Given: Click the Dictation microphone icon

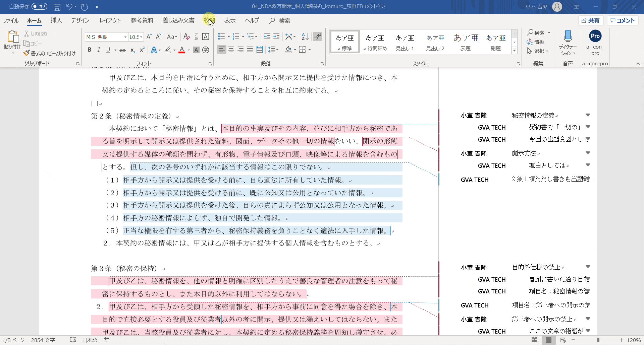Looking at the screenshot, I should [x=568, y=36].
